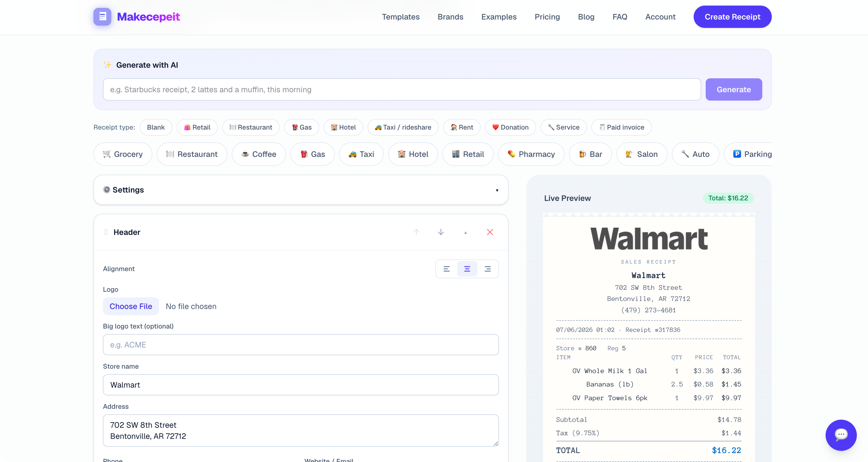Select the Rent receipt type
The image size is (868, 462).
point(462,127)
